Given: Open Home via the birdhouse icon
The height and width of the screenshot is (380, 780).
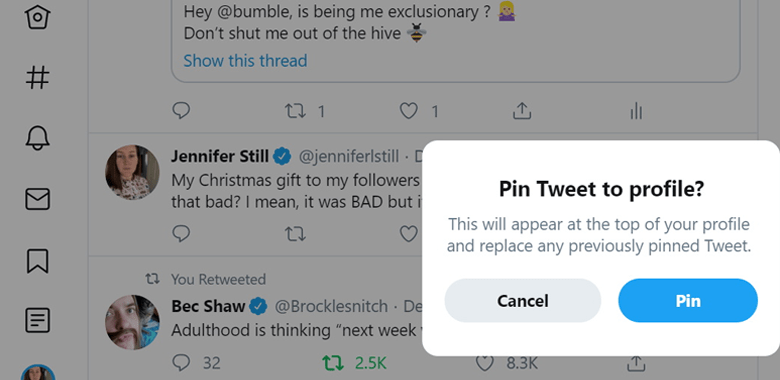Looking at the screenshot, I should click(37, 16).
